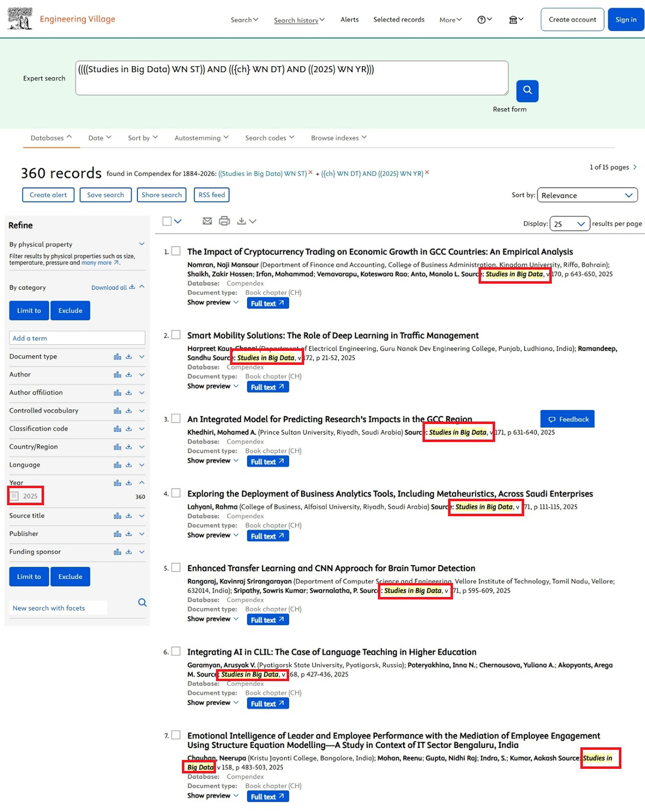The image size is (645, 812).
Task: Print records with the printer icon
Action: click(225, 221)
